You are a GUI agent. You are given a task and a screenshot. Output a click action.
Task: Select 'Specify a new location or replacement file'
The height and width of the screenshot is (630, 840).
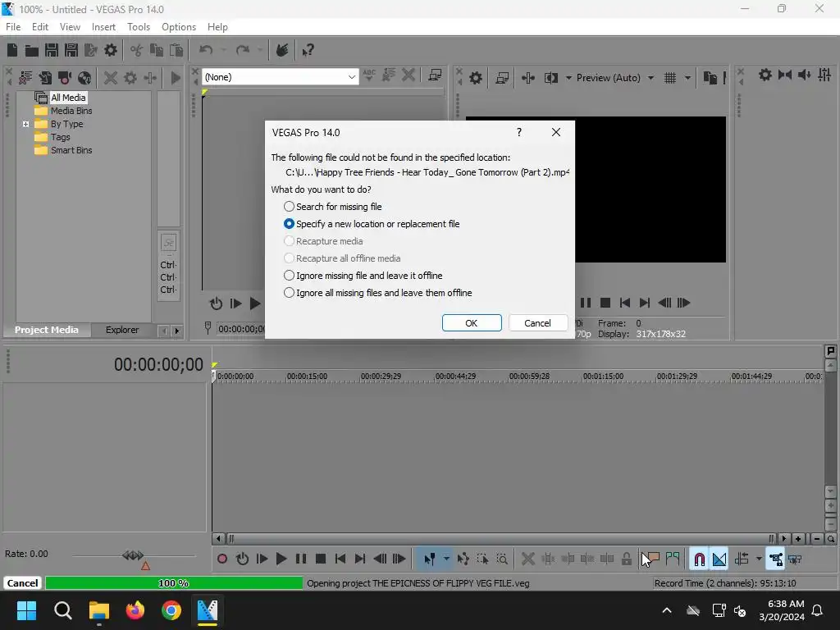[372, 224]
